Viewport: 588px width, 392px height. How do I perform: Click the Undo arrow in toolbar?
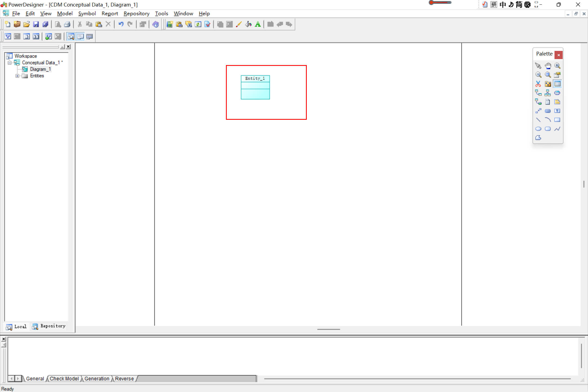[x=121, y=24]
